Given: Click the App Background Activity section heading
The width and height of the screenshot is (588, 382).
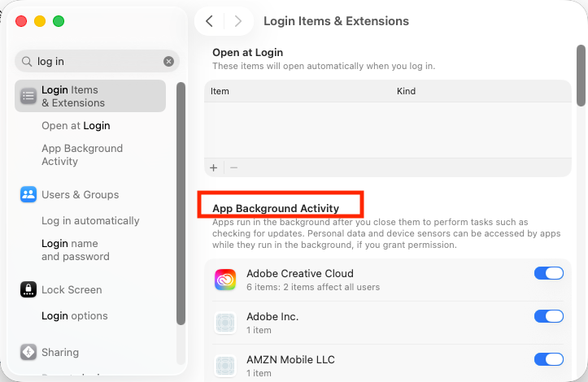Looking at the screenshot, I should pyautogui.click(x=276, y=208).
